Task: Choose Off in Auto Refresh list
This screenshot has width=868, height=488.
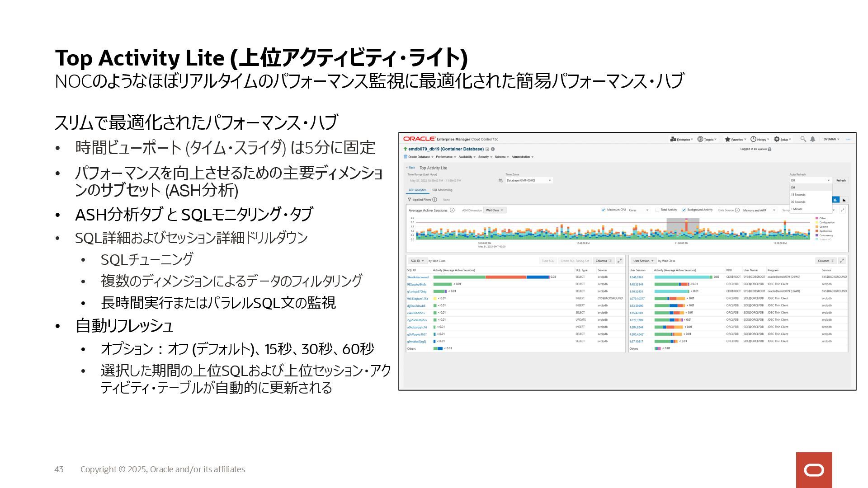Action: 811,188
